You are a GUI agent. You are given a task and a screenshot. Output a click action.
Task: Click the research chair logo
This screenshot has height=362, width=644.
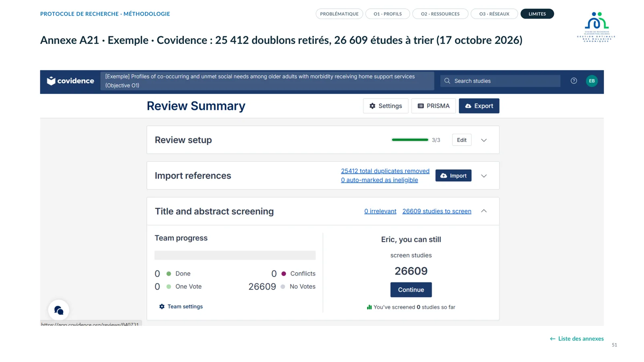(596, 27)
